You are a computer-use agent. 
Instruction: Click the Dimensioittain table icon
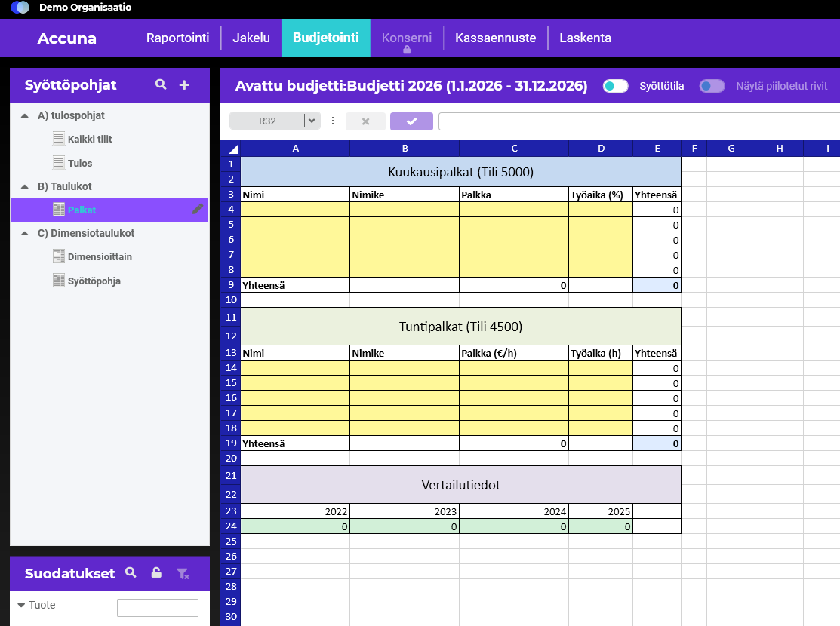(x=59, y=256)
